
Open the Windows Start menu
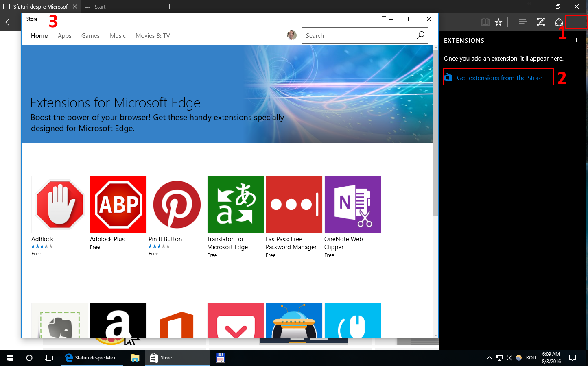pyautogui.click(x=10, y=358)
